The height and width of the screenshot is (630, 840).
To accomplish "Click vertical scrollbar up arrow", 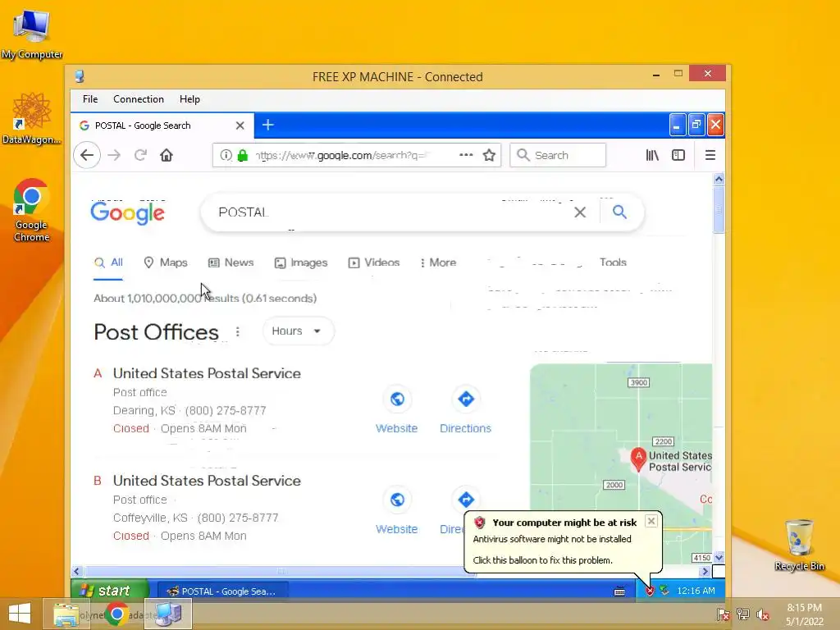I will tap(719, 179).
